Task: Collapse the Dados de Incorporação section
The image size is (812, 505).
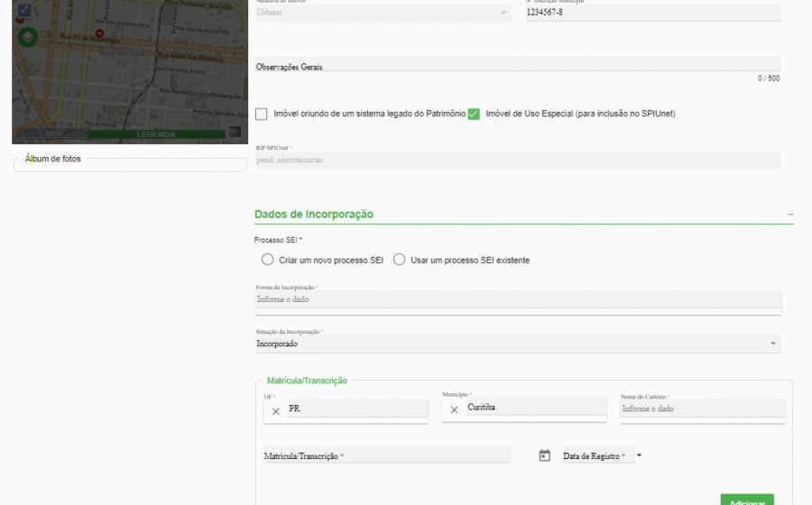Action: 790,215
